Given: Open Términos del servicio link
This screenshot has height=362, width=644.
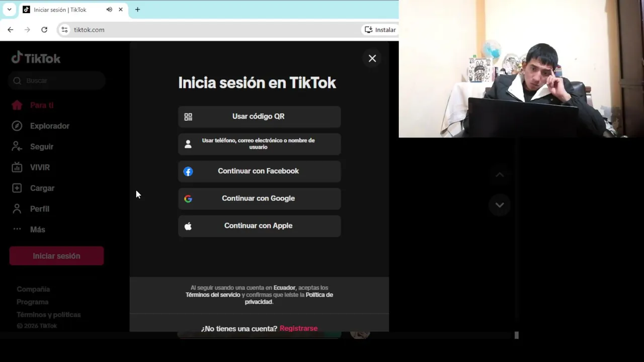Looking at the screenshot, I should tap(213, 295).
